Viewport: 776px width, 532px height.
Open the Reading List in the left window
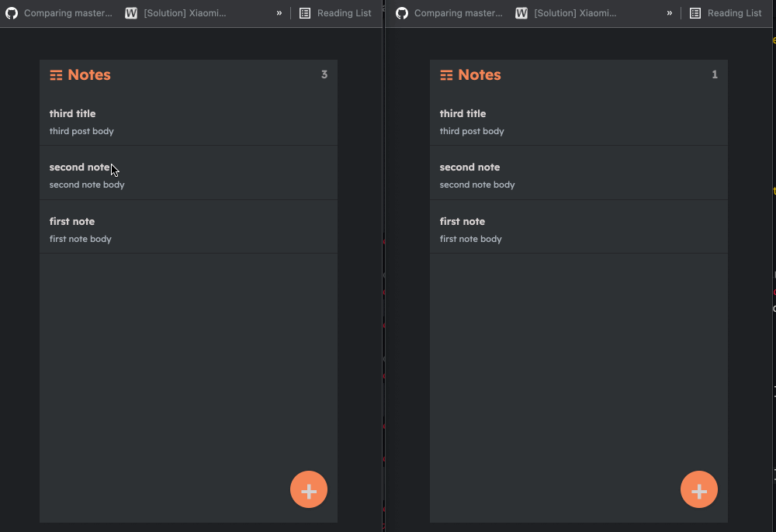click(344, 12)
